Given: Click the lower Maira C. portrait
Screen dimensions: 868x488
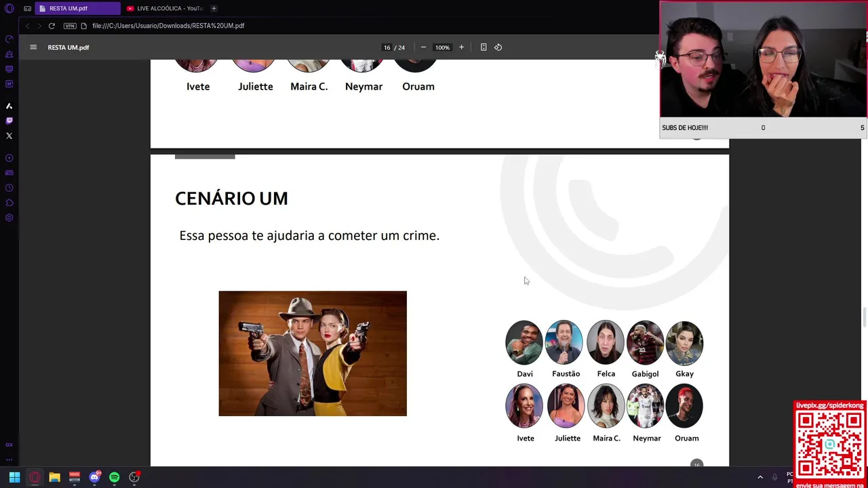Looking at the screenshot, I should 606,406.
